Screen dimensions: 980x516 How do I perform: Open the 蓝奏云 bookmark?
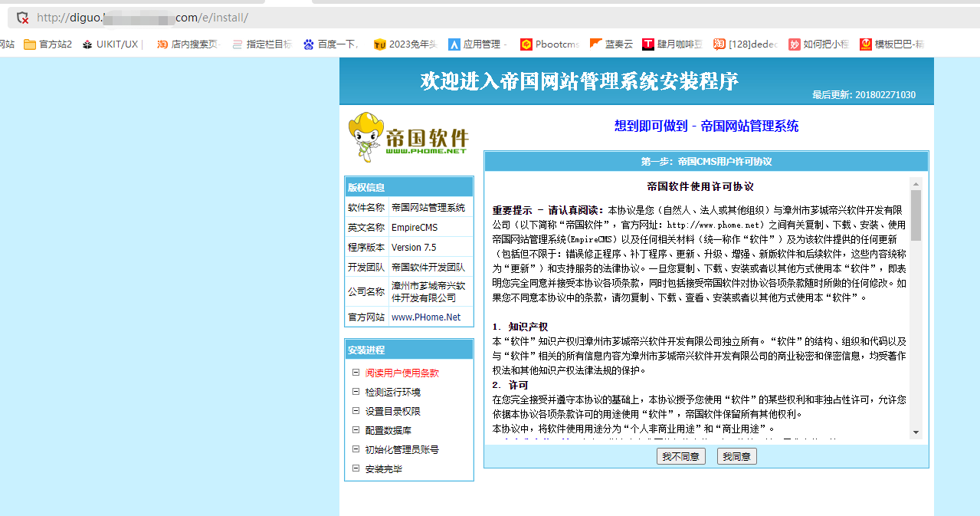[x=611, y=44]
